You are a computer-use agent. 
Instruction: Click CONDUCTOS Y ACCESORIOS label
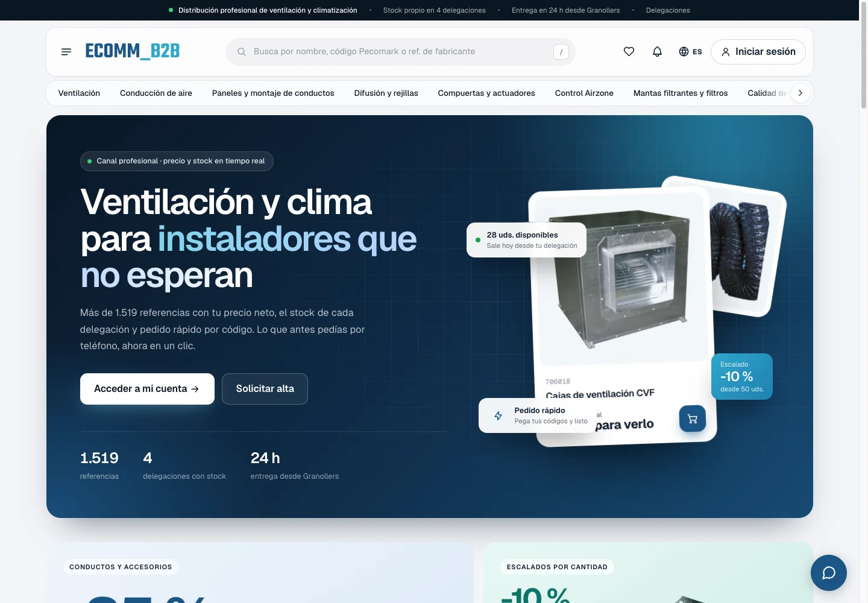(121, 567)
